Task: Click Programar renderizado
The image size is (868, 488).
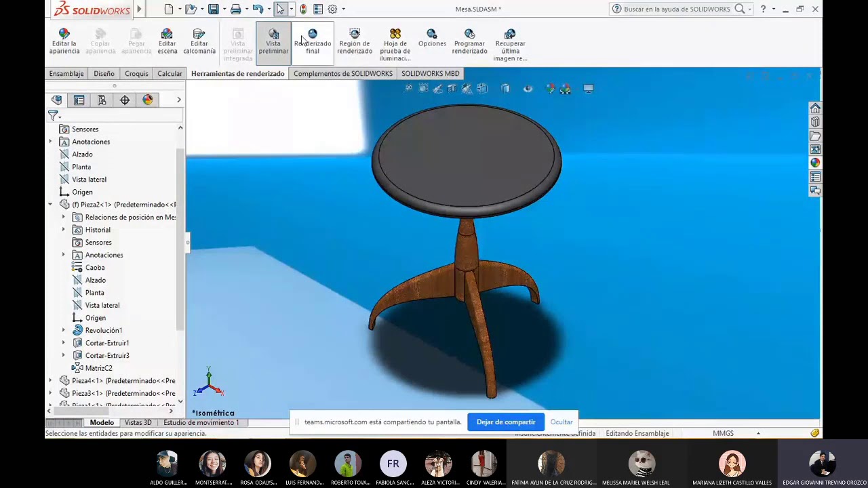Action: pyautogui.click(x=470, y=41)
